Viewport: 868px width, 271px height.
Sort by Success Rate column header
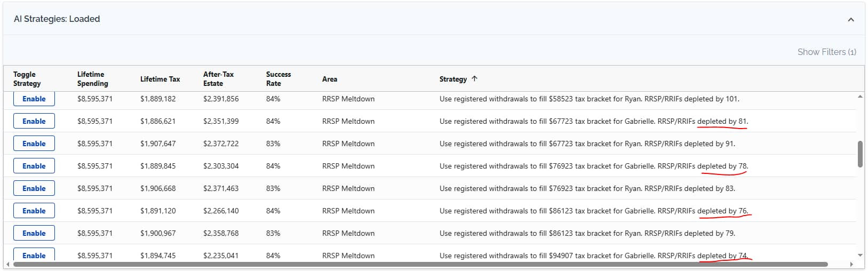pyautogui.click(x=278, y=79)
